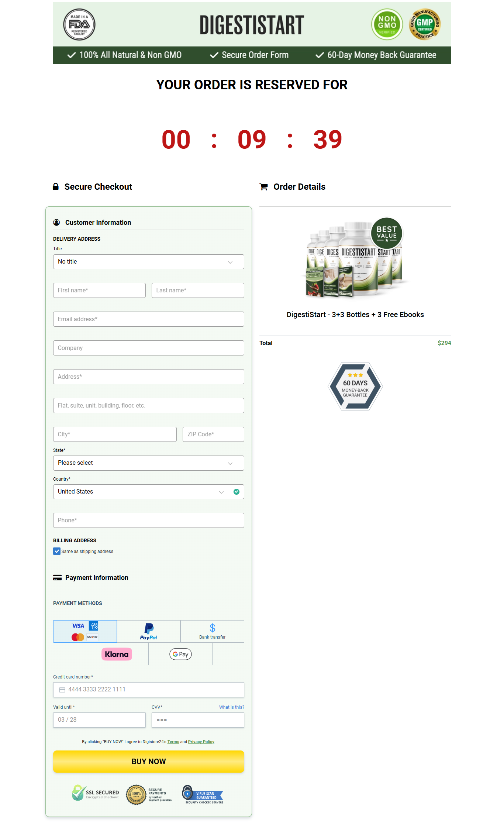The image size is (504, 828).
Task: Click the DigestiStart logo in the header
Action: coord(252,25)
